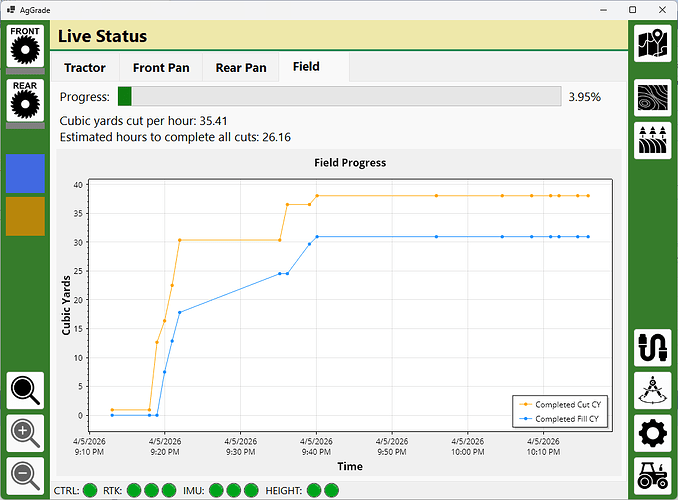
Task: Zoom out with the minus magnifier
Action: 25,475
